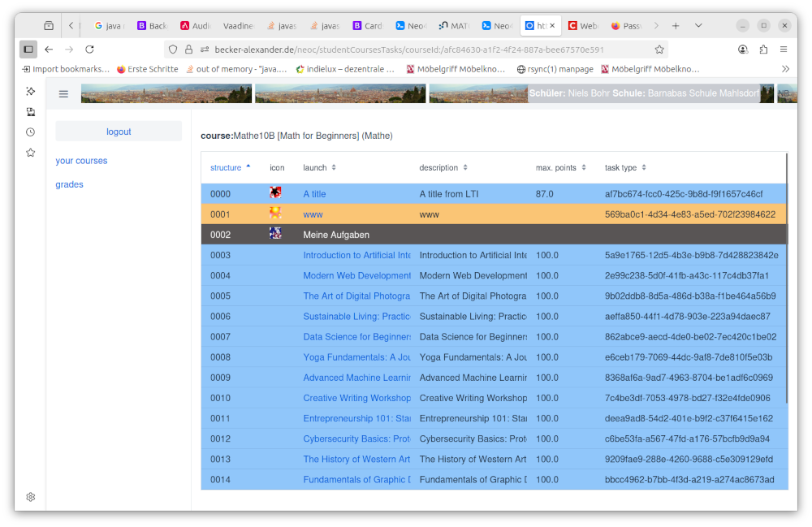Image resolution: width=812 pixels, height=527 pixels.
Task: Bookmark this page with the address bar star
Action: click(659, 50)
